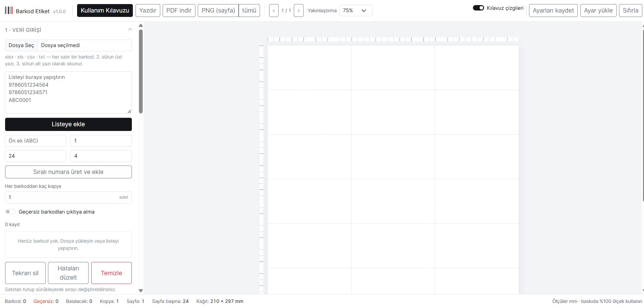Download with the PDF indir button
The width and height of the screenshot is (644, 308).
179,10
